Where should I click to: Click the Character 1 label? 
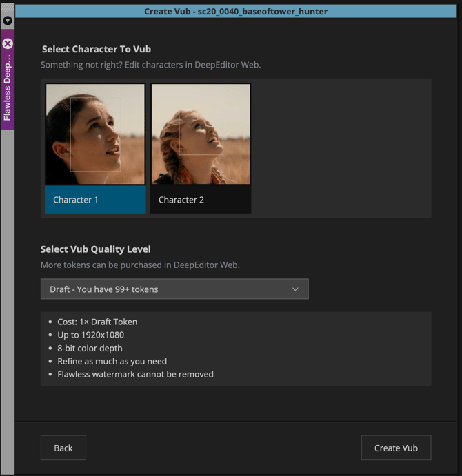point(76,200)
